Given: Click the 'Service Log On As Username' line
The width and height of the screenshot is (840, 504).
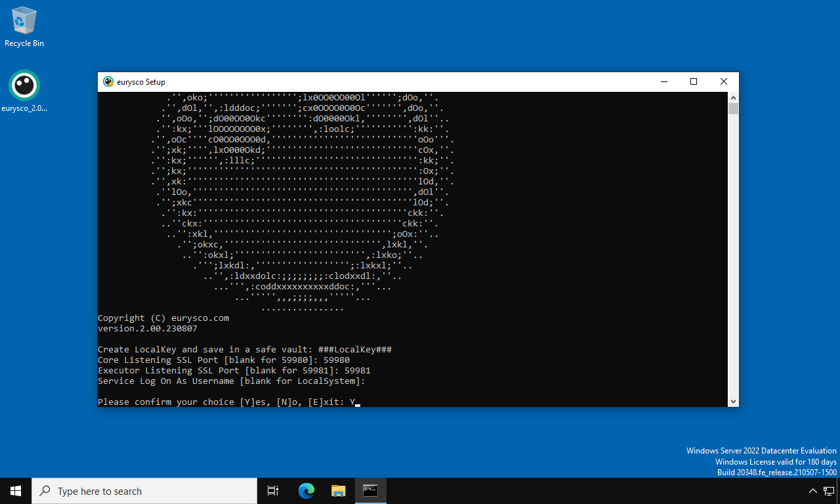Looking at the screenshot, I should [x=232, y=381].
